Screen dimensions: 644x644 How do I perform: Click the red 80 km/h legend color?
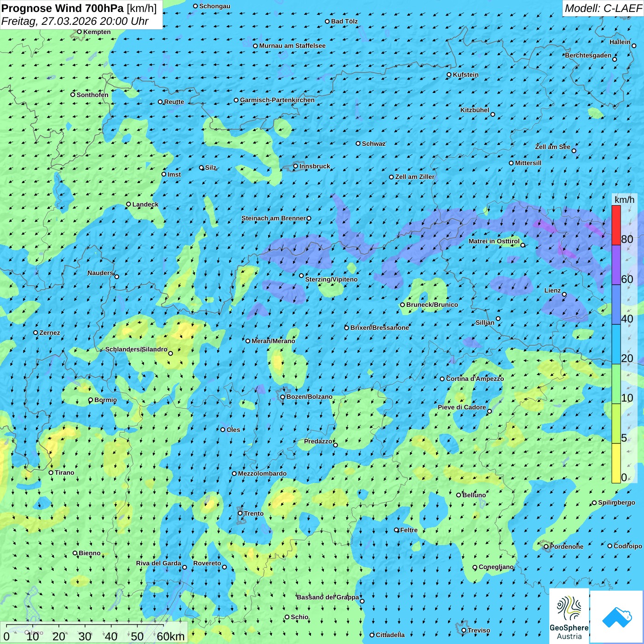pyautogui.click(x=616, y=225)
